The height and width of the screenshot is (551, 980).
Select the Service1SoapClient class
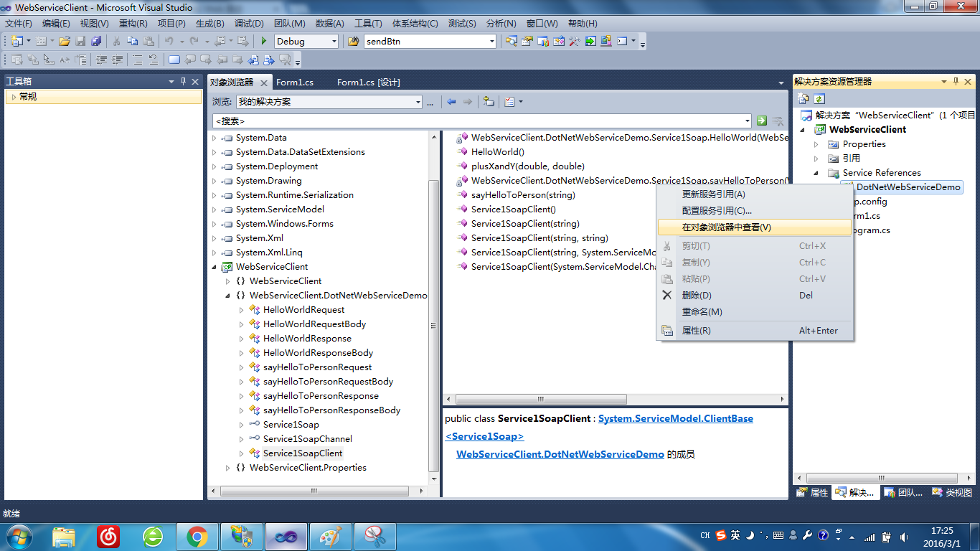point(303,453)
